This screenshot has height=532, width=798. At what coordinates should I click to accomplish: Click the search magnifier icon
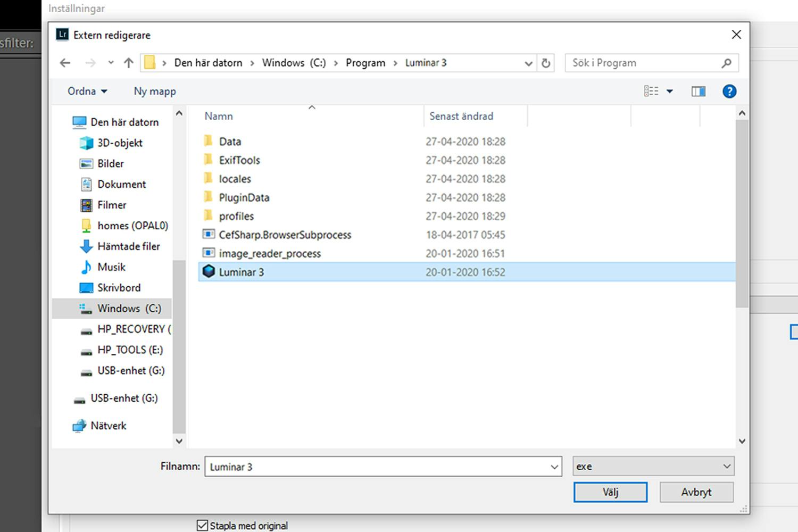(x=727, y=63)
